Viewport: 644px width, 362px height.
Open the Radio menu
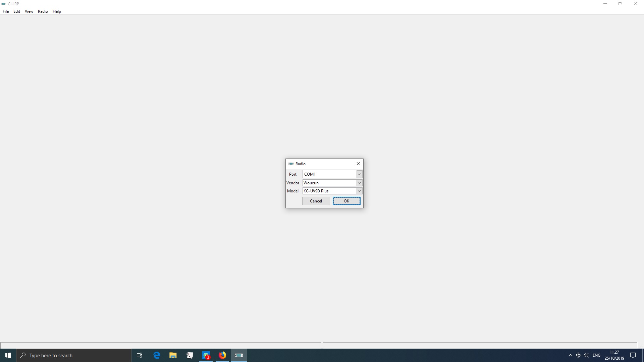point(43,11)
